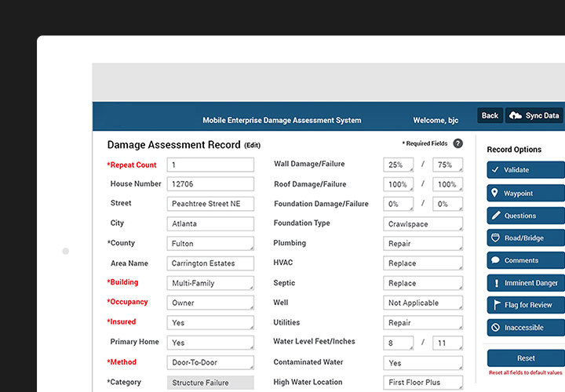
Task: Go back using the Back button
Action: click(490, 115)
